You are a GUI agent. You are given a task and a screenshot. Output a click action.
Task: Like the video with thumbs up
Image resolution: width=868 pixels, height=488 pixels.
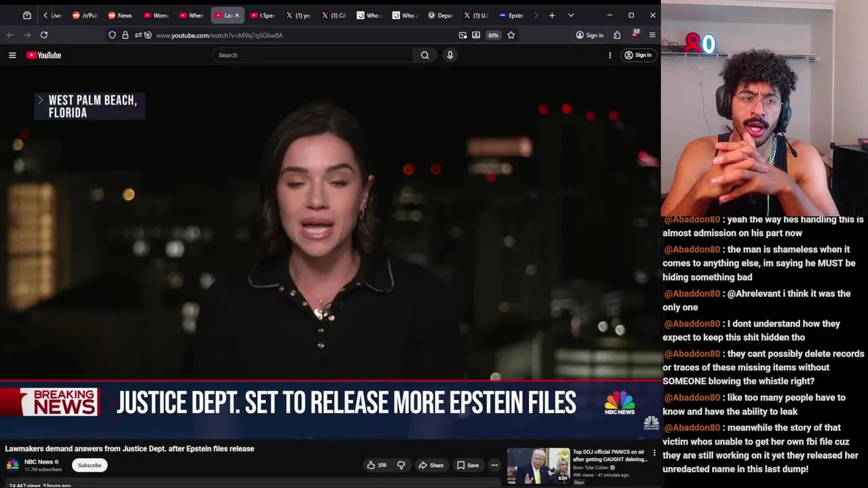click(x=376, y=465)
